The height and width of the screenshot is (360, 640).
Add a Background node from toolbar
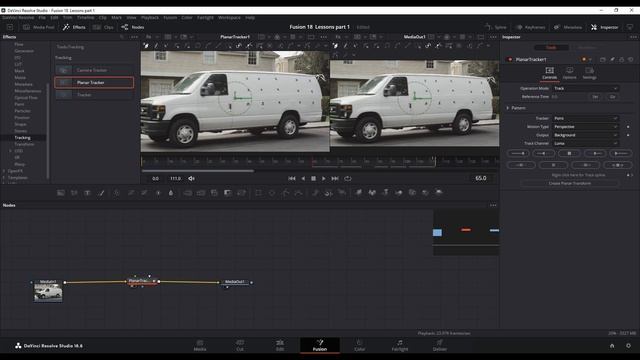click(61, 193)
